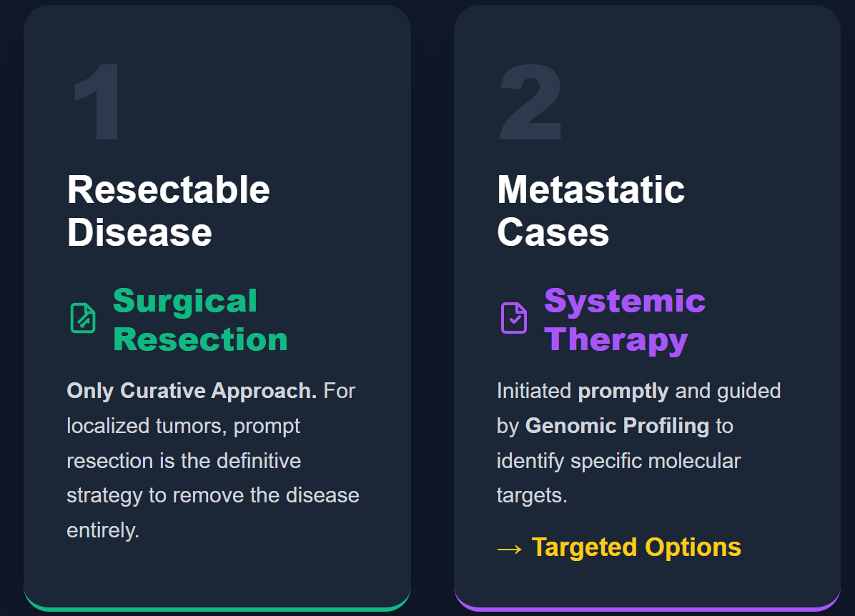
Task: Click the green Surgical Resection title
Action: click(199, 320)
